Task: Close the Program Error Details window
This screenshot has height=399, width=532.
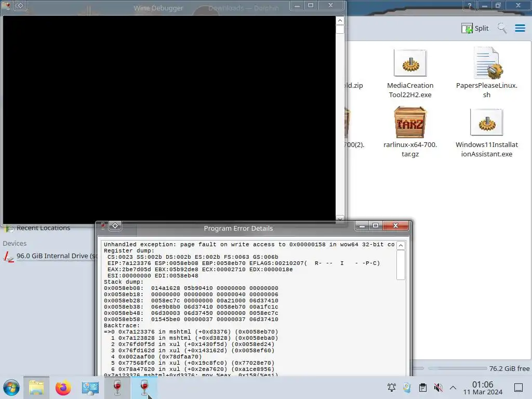Action: [395, 225]
